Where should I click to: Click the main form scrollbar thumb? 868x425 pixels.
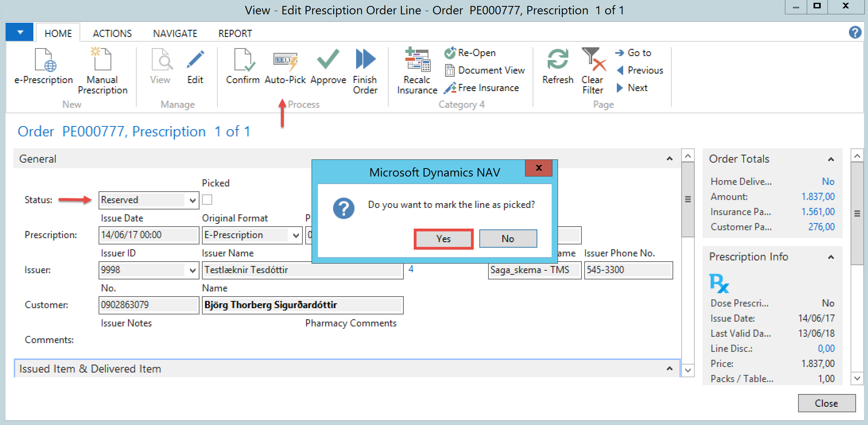[x=688, y=199]
